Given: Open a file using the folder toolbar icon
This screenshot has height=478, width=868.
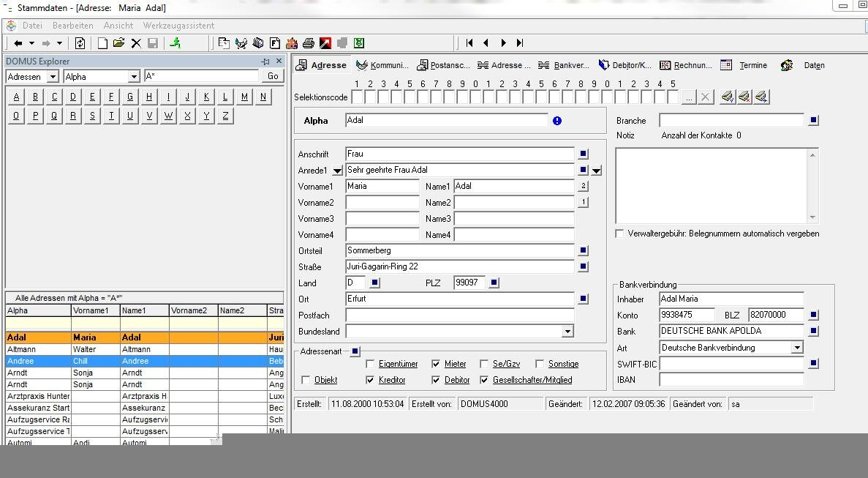Looking at the screenshot, I should coord(119,42).
